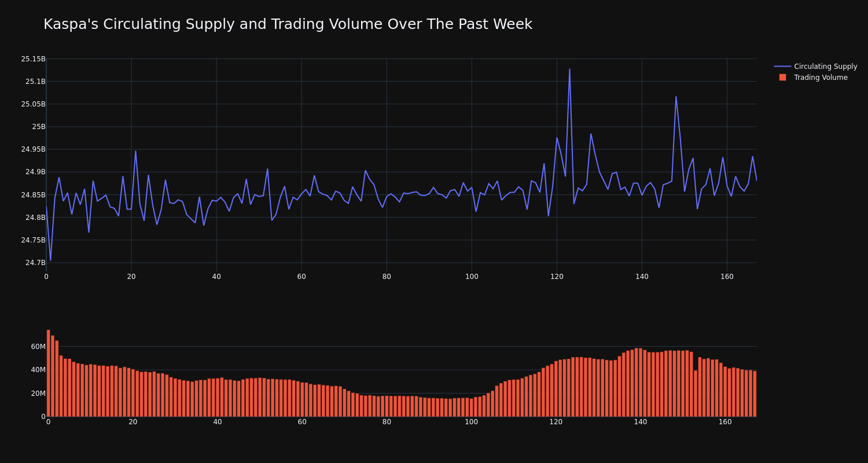Click the 25.05B y-axis label
Image resolution: width=868 pixels, height=463 pixels.
click(33, 104)
